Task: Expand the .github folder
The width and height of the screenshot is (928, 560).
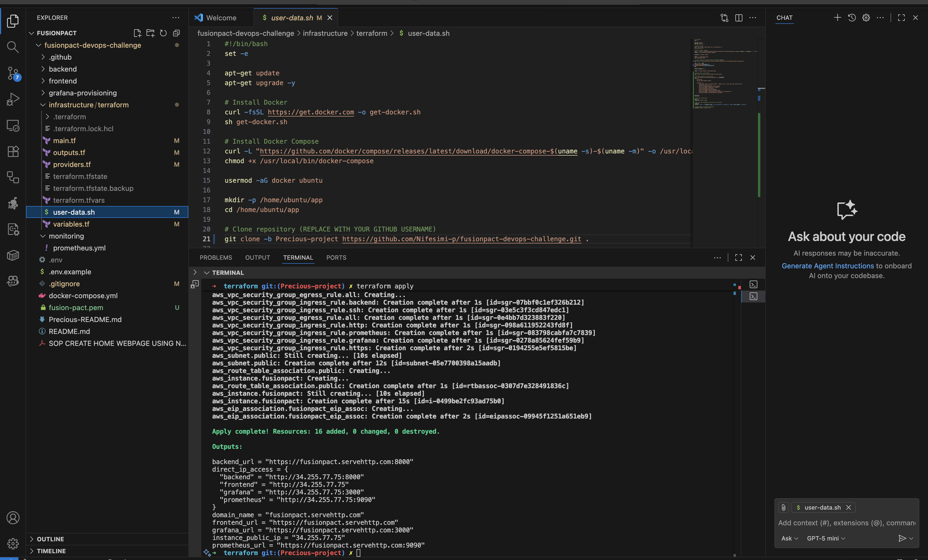Action: [x=60, y=57]
